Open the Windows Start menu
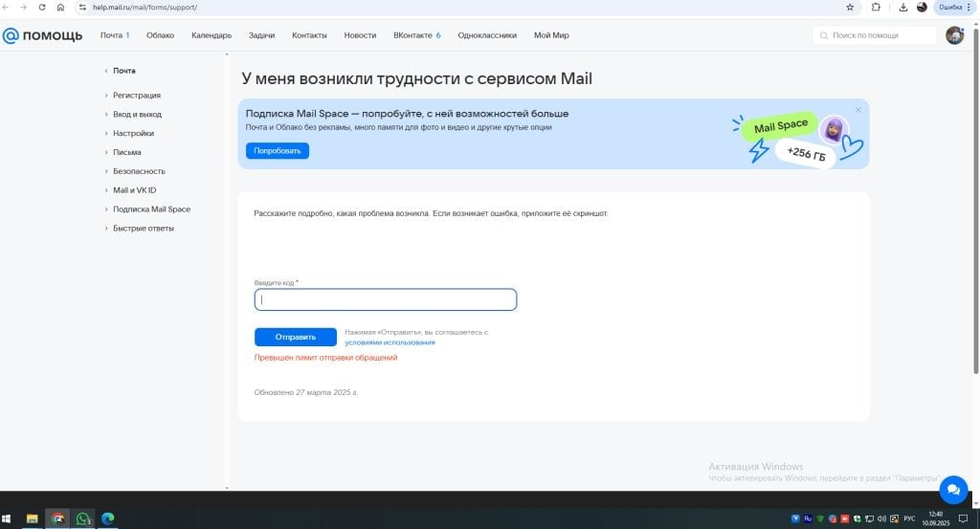Viewport: 980px width, 529px height. pyautogui.click(x=7, y=518)
